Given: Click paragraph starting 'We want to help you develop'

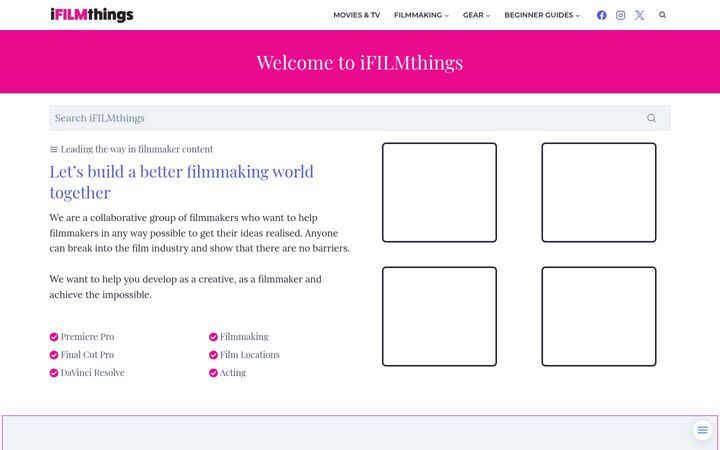Looking at the screenshot, I should (x=186, y=287).
